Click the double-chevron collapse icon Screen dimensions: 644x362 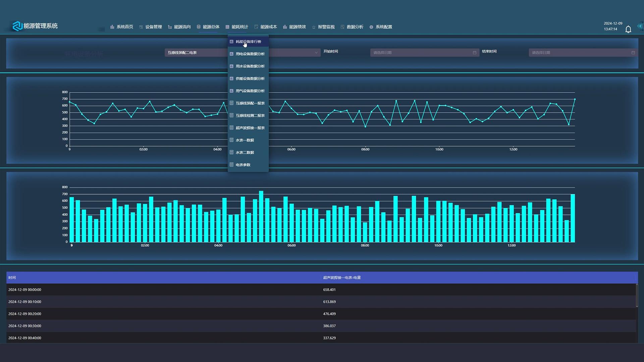coord(640,27)
